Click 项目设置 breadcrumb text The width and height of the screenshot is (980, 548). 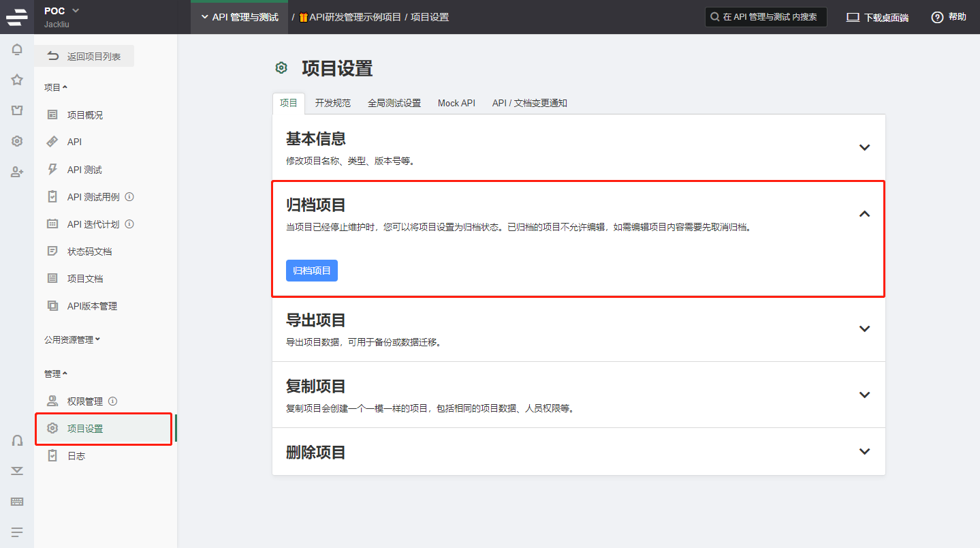tap(430, 17)
